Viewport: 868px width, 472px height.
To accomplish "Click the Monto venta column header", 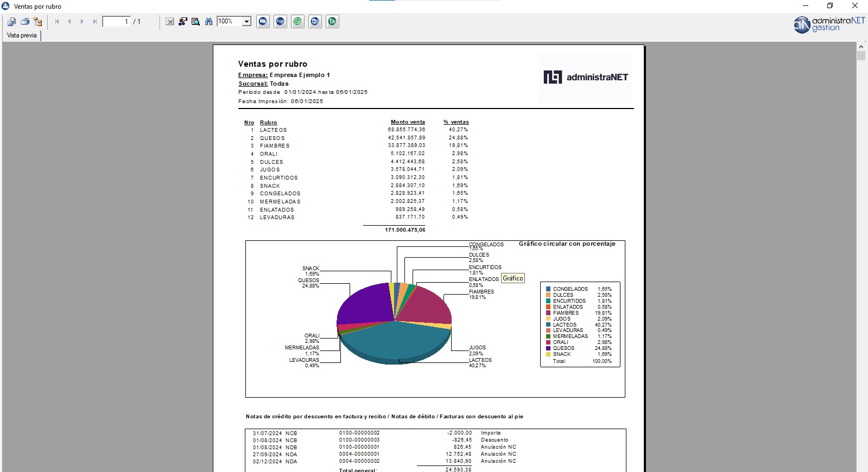I will pos(408,122).
